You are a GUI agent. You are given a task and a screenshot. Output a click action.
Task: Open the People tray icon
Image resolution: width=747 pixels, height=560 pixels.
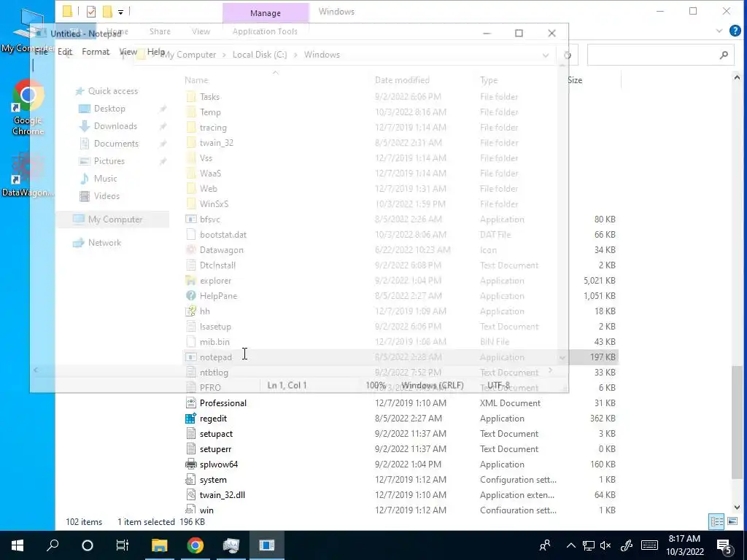click(545, 545)
